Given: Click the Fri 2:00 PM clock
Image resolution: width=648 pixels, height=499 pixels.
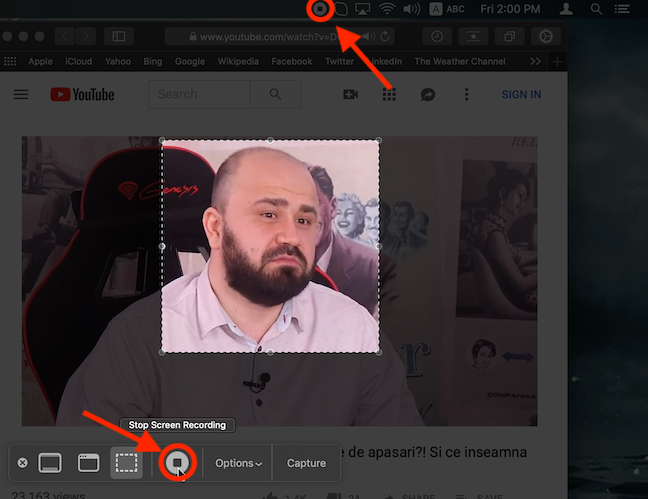Looking at the screenshot, I should (510, 9).
